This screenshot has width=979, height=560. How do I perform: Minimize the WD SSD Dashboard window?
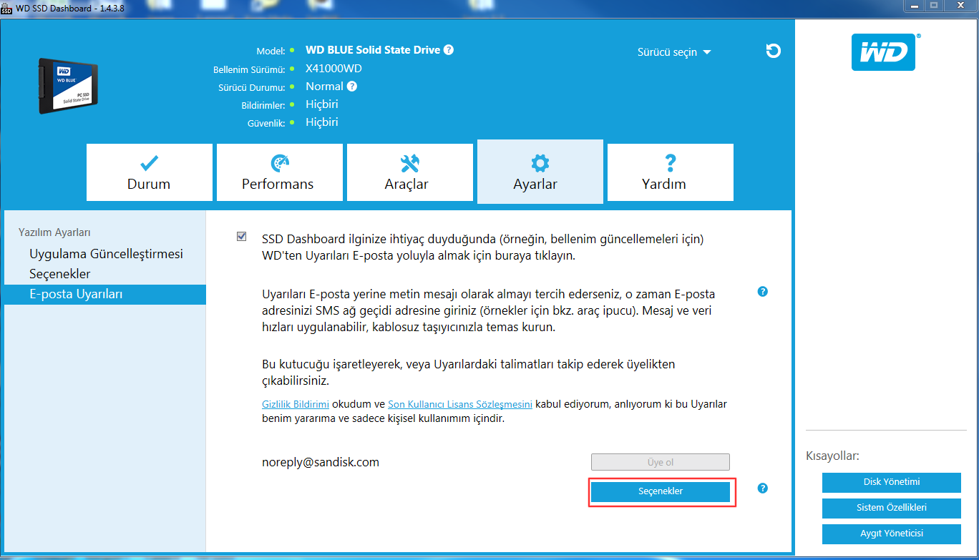[912, 6]
